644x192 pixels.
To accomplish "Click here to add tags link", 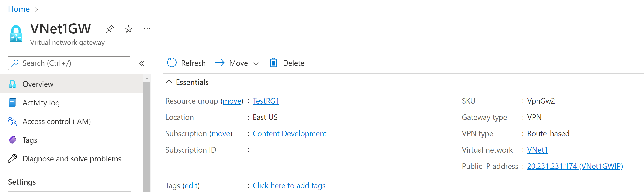I will tap(289, 185).
